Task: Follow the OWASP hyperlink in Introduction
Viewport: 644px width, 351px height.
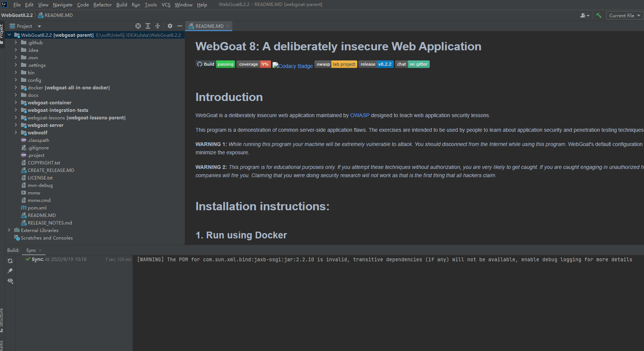Action: [360, 115]
